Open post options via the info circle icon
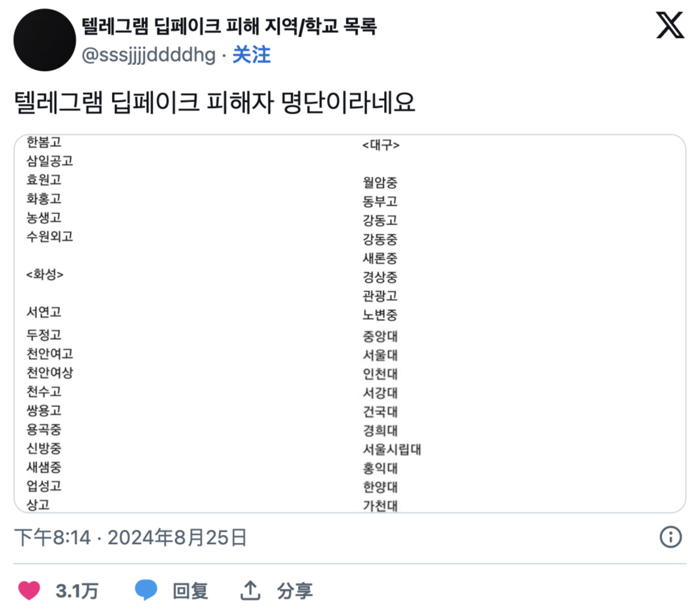 [670, 536]
